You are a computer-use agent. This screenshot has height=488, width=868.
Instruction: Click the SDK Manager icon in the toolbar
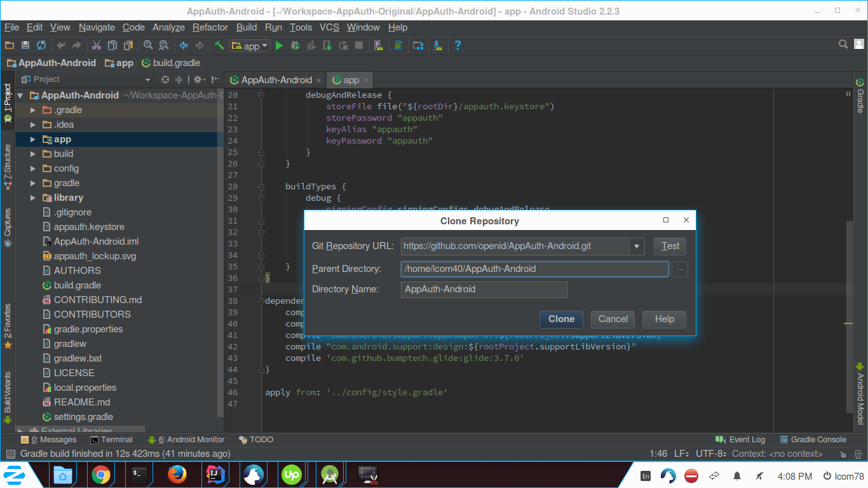click(x=416, y=45)
